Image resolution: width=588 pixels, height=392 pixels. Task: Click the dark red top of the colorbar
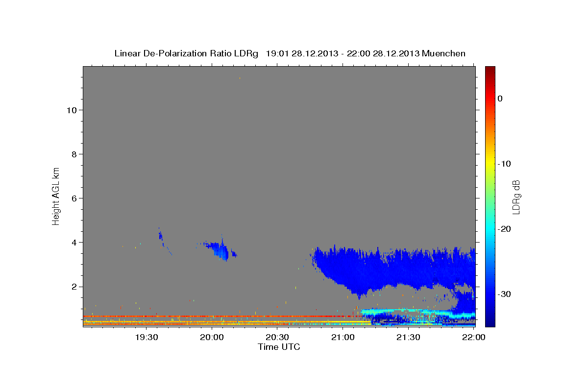coord(490,70)
